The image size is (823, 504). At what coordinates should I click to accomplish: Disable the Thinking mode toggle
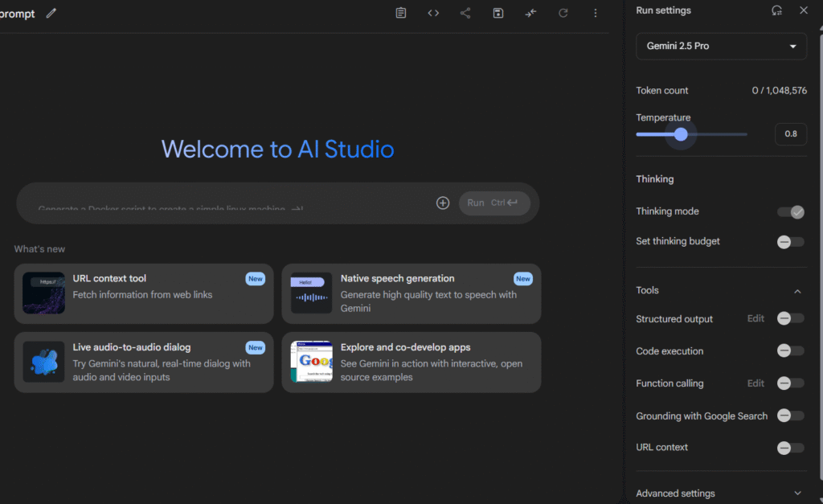pyautogui.click(x=791, y=211)
